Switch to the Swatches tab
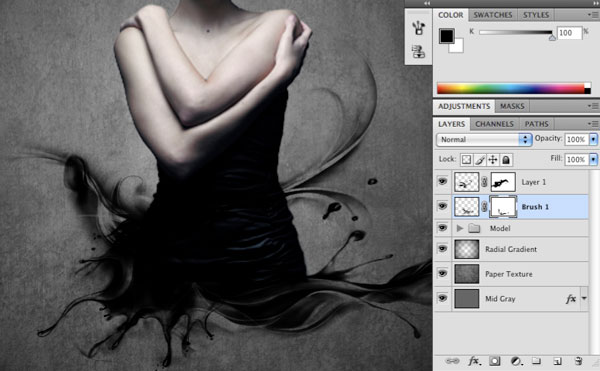 tap(493, 15)
